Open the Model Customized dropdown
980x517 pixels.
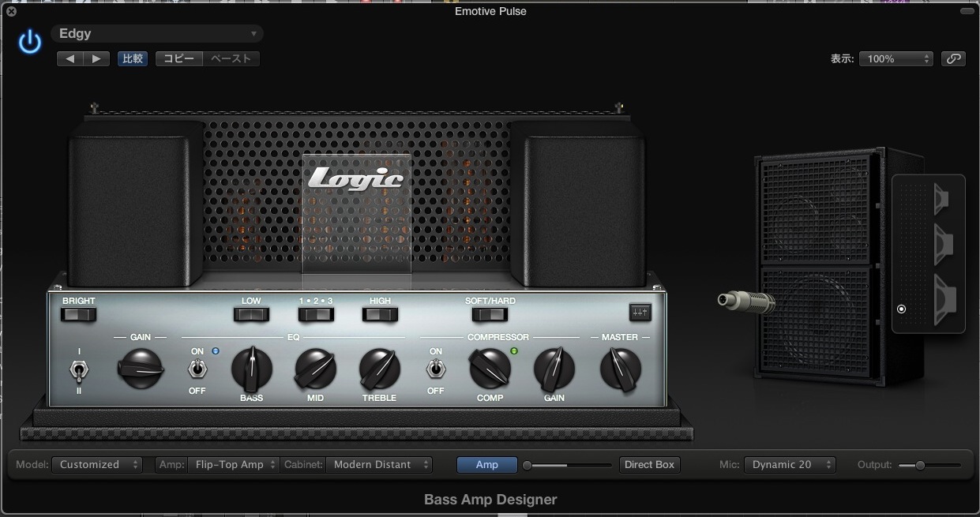[x=97, y=465]
